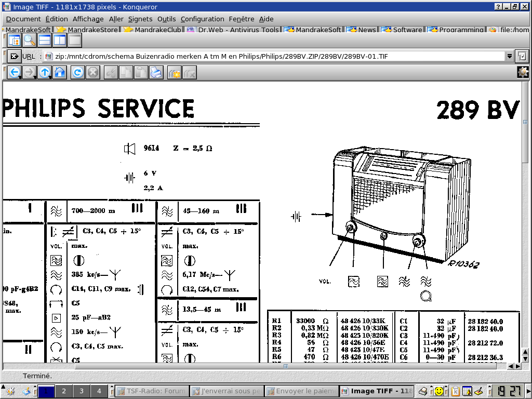Go back with the left arrow

(14, 72)
